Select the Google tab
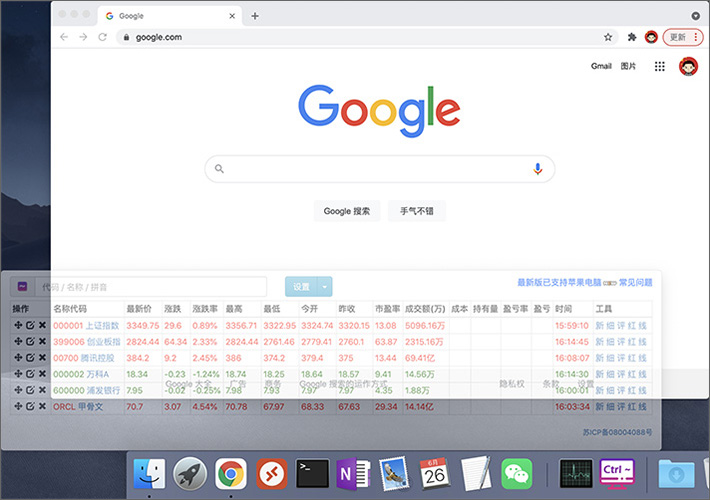 click(169, 16)
